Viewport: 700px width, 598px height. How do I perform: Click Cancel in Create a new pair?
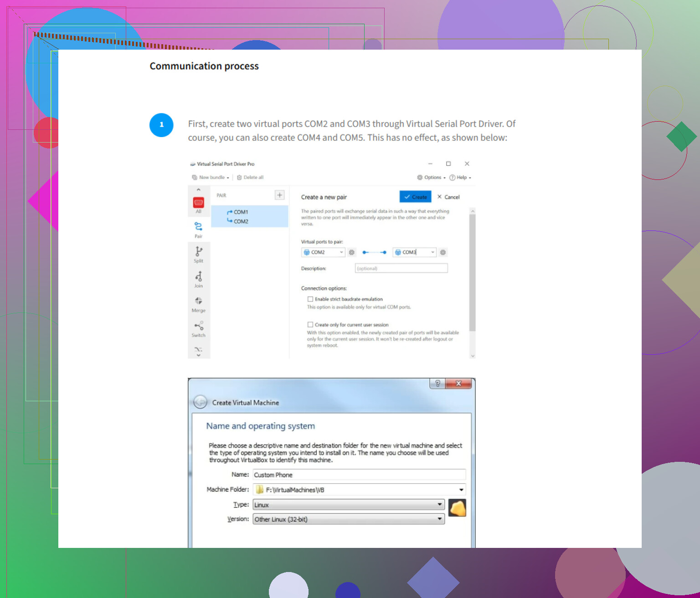click(448, 197)
